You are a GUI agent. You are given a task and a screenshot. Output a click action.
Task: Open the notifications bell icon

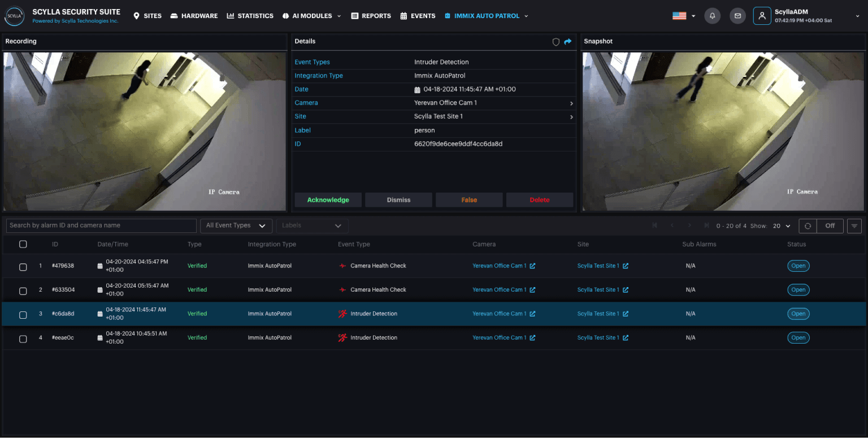tap(712, 16)
